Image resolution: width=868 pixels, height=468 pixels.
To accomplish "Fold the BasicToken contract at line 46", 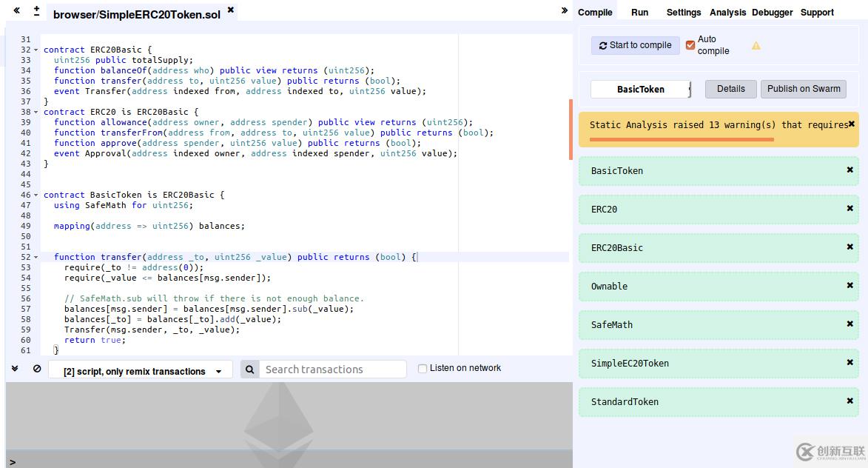I will 36,195.
